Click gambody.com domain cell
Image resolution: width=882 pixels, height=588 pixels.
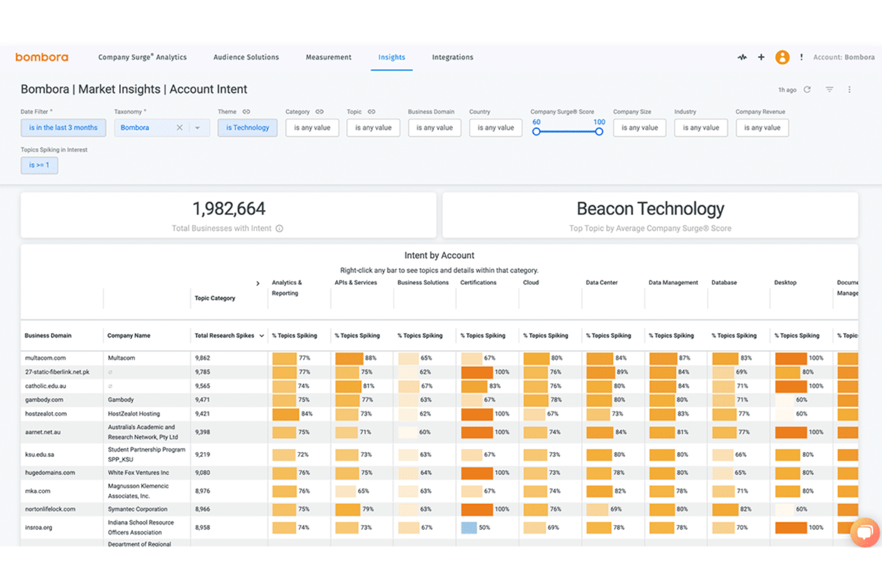44,400
